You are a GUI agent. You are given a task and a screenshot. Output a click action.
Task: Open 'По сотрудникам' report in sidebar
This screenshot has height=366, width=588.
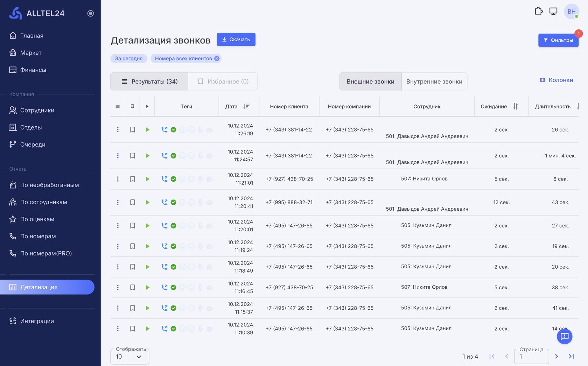click(43, 202)
